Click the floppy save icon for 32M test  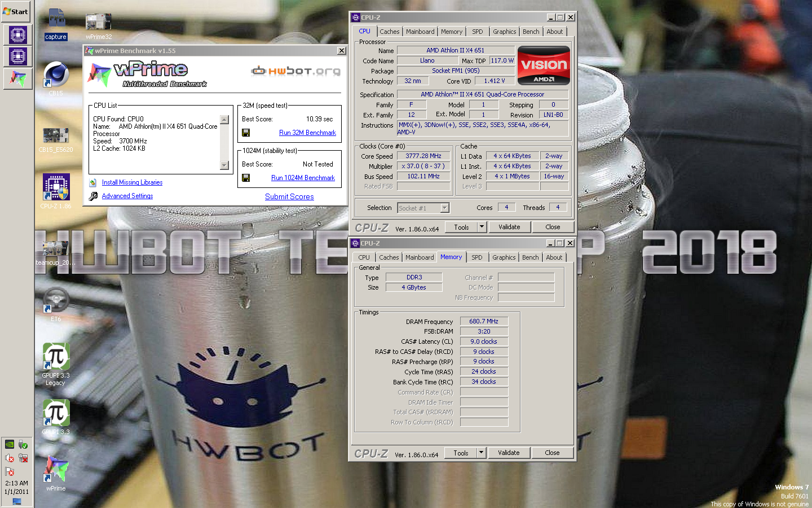point(246,133)
